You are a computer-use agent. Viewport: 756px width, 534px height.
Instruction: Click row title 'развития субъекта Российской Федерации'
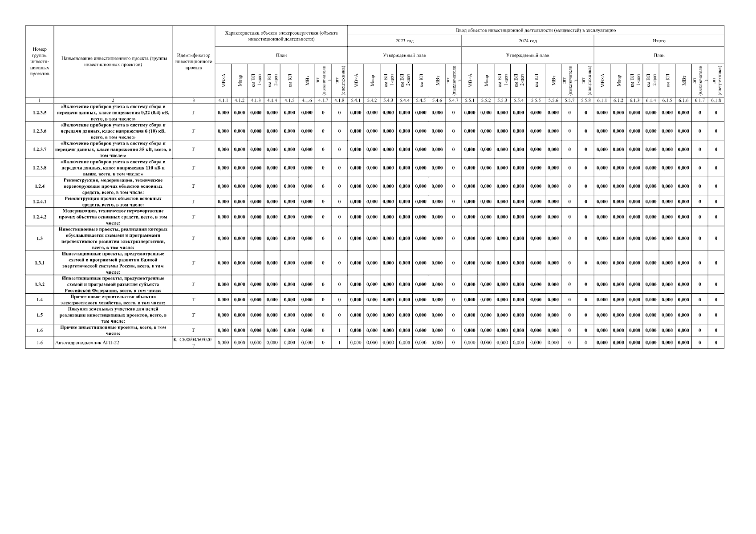[113, 284]
